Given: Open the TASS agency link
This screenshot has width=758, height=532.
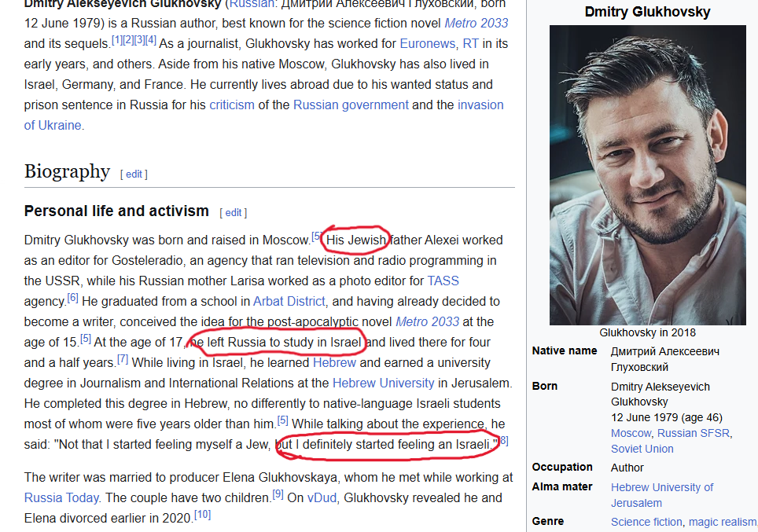Looking at the screenshot, I should [x=443, y=281].
